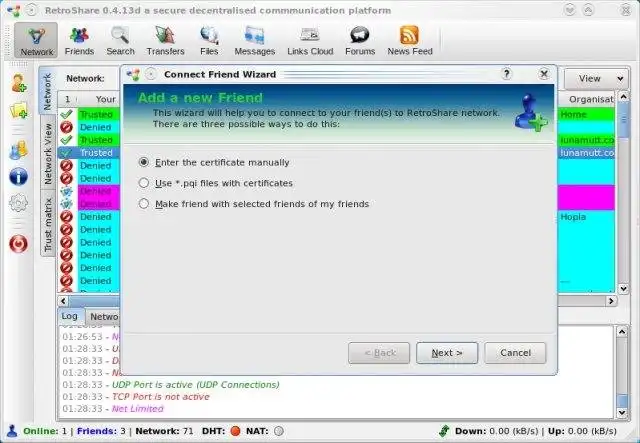Click the Connect Friend Wizard title bar icon
Image resolution: width=640 pixels, height=443 pixels.
coord(133,74)
